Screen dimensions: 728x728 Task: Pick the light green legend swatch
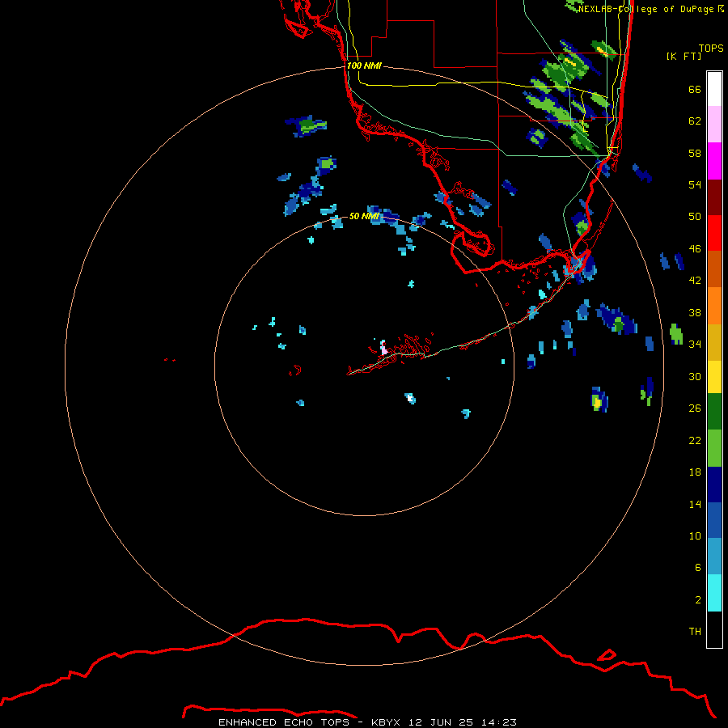tap(714, 448)
